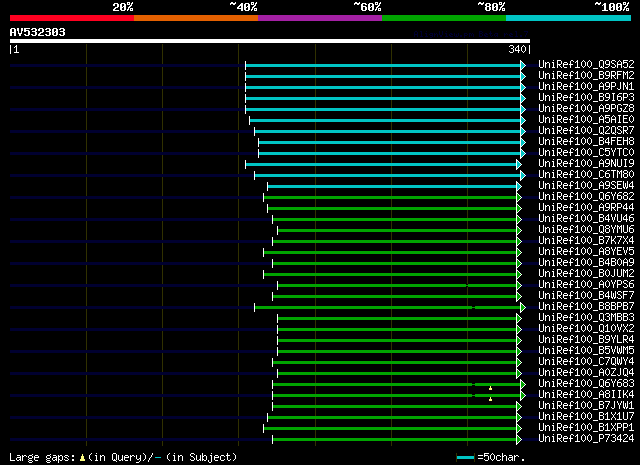Select the UniRef100_B9YLR4 label
Image resolution: width=640 pixels, height=465 pixels.
586,340
